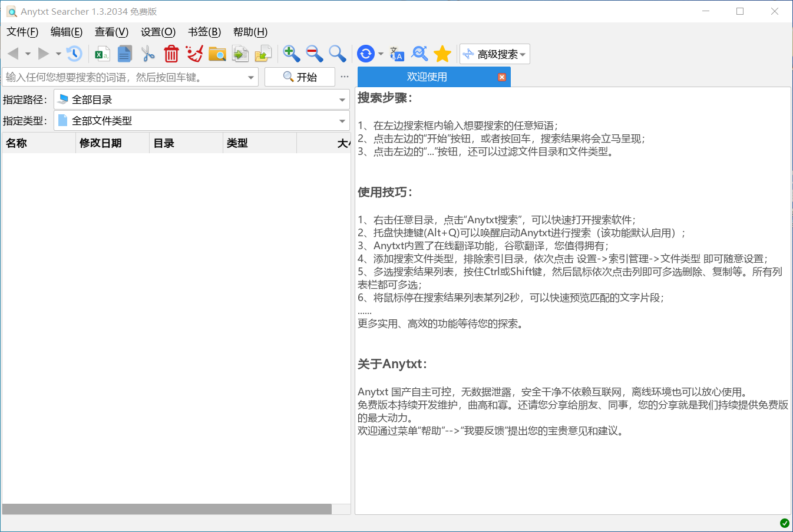
Task: Click the 搜索步骤 heading text
Action: 385,98
